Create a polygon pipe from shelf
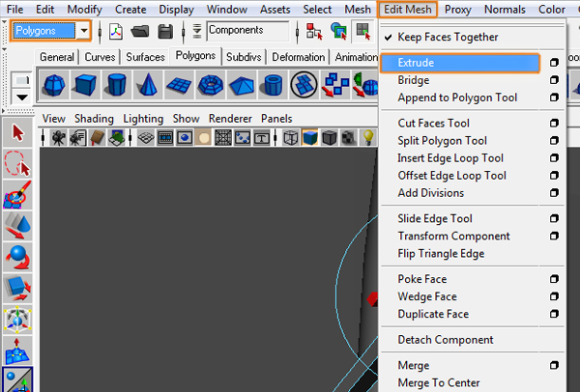580x392 pixels. [x=273, y=85]
